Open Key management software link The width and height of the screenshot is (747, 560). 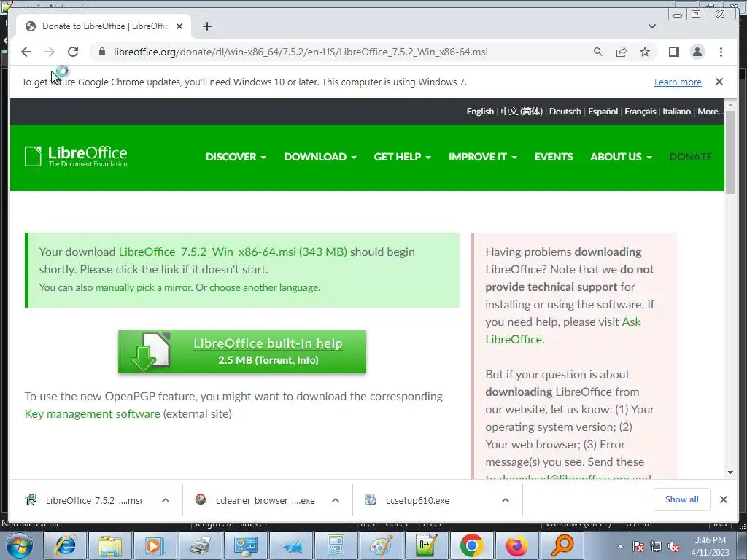(x=93, y=414)
